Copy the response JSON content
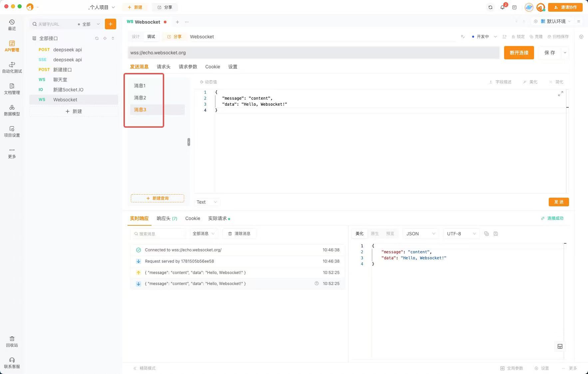Image resolution: width=588 pixels, height=374 pixels. [486, 233]
